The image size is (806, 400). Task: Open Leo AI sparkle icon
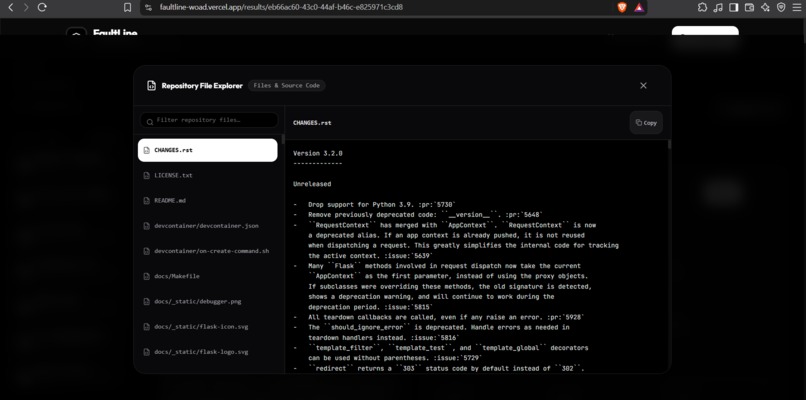pyautogui.click(x=765, y=7)
